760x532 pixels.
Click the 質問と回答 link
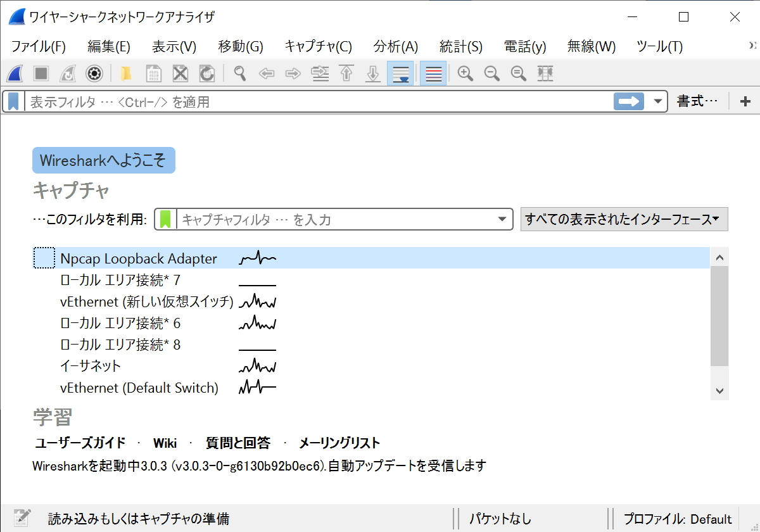(236, 443)
